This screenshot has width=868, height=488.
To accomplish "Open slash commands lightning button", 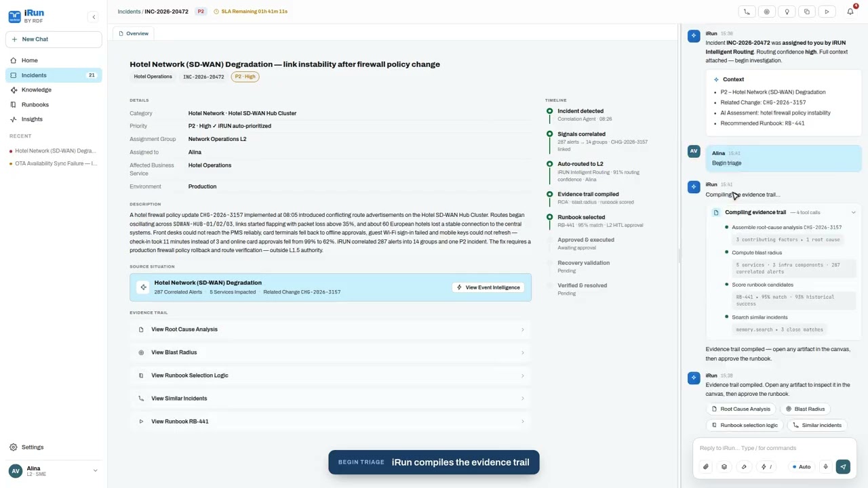I will coord(766,467).
